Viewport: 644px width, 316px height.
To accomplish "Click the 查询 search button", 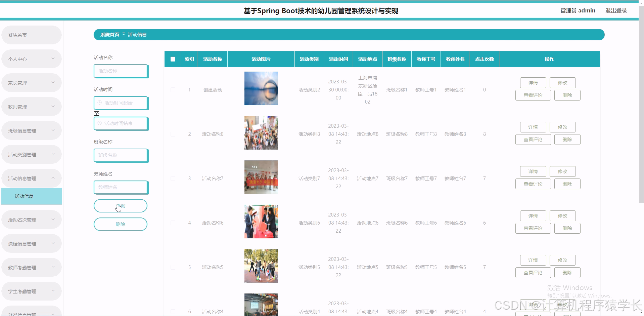I will pyautogui.click(x=121, y=206).
